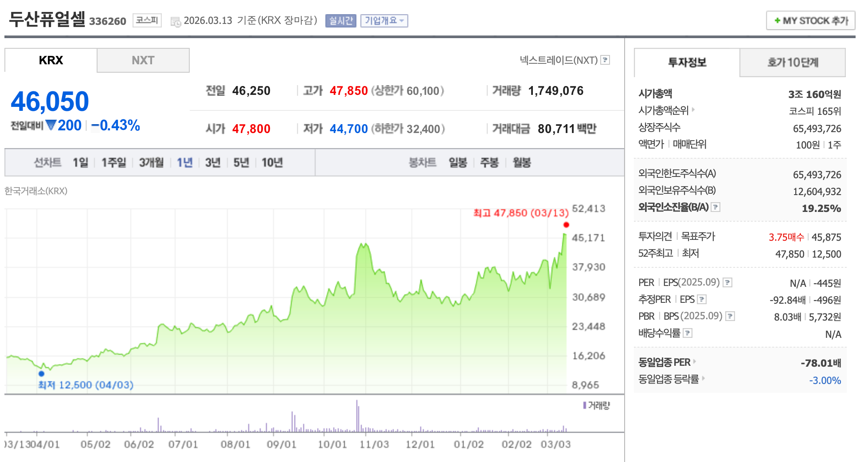Click the 넥스트레이드(NXT) link
The width and height of the screenshot is (868, 462).
coord(559,60)
